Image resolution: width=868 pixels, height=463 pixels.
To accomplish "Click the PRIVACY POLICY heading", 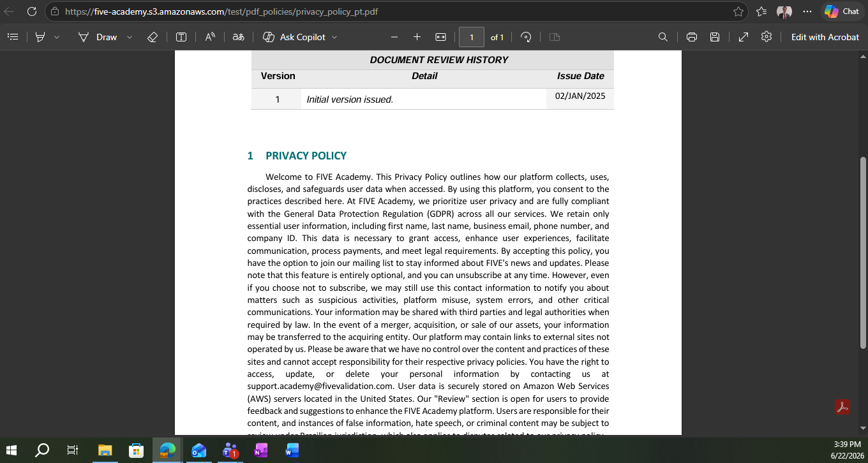I will [x=306, y=156].
